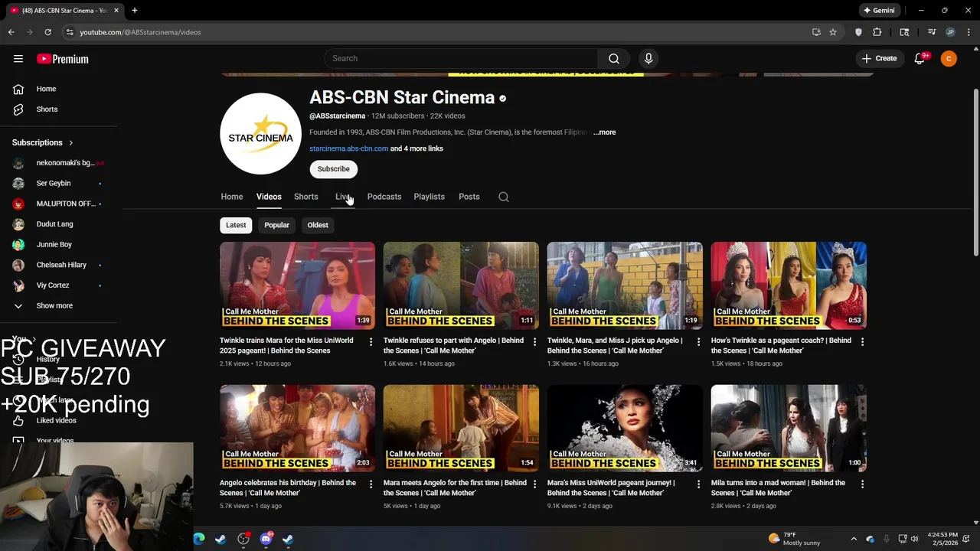Switch to the Shorts tab
This screenshot has width=980, height=551.
point(306,197)
